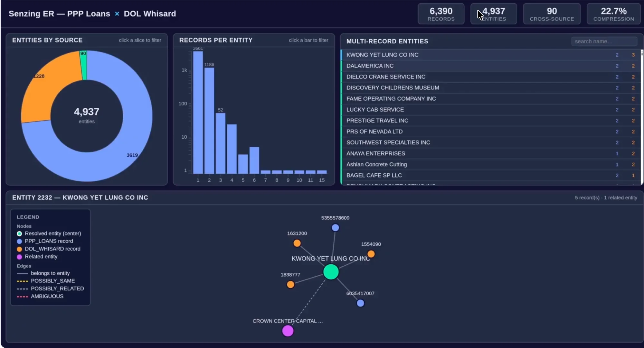Image resolution: width=644 pixels, height=348 pixels.
Task: Select PRESTIGE TRAVEL INC row
Action: (491, 121)
